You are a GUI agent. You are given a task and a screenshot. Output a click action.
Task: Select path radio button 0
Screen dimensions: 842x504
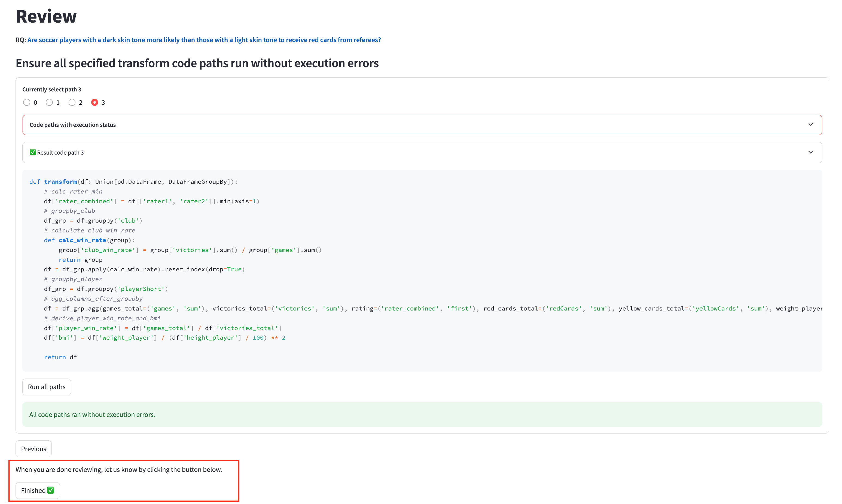(x=26, y=103)
